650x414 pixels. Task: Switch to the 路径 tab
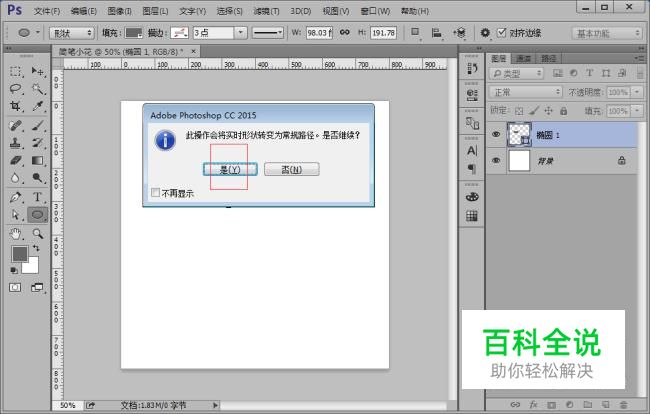click(548, 58)
